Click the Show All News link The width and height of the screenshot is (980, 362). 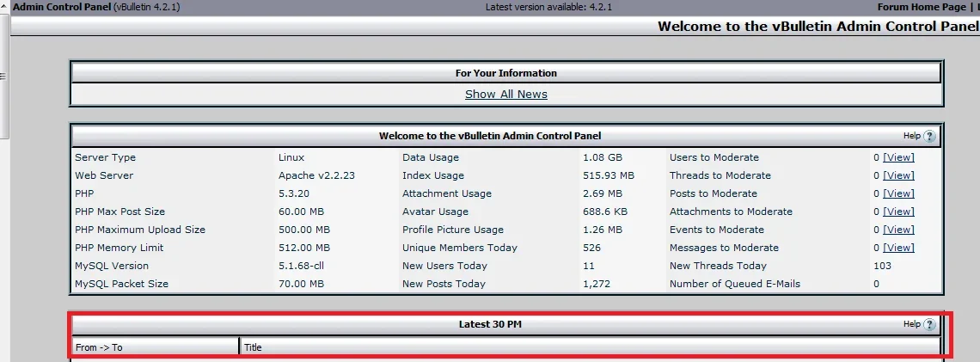(506, 95)
